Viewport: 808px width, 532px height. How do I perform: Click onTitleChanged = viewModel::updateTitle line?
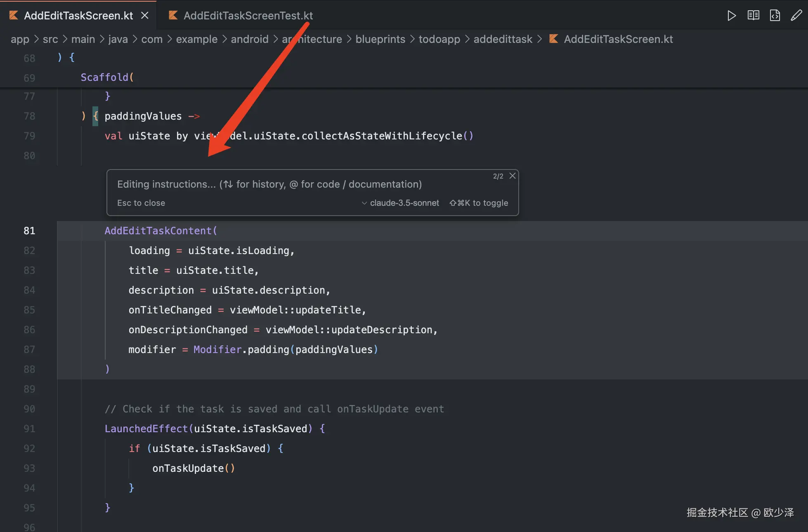tap(247, 310)
